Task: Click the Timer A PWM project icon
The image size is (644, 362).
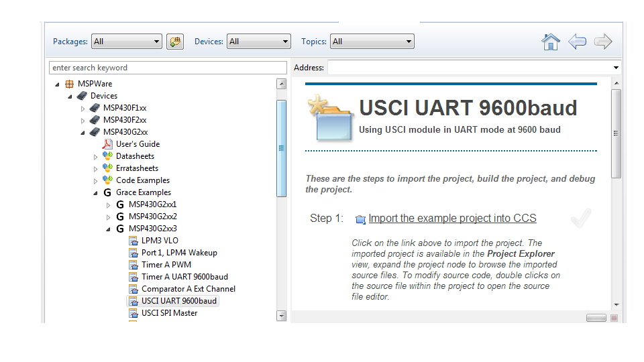Action: [x=133, y=265]
